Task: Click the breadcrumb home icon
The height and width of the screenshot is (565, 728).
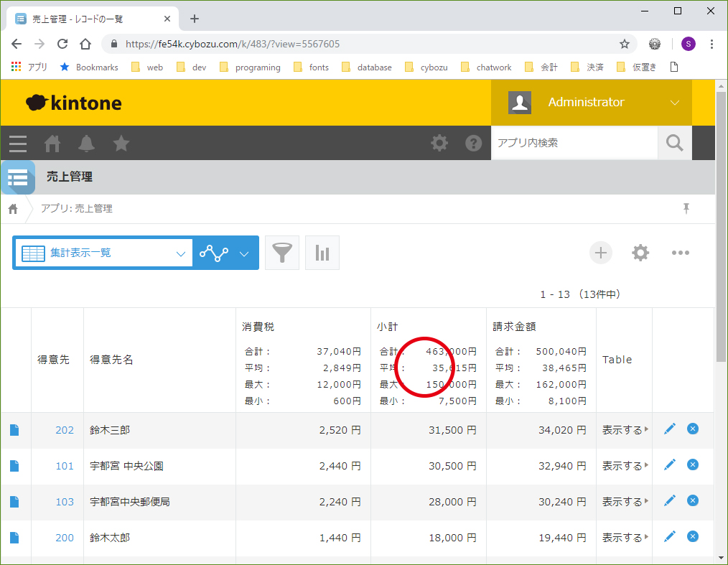Action: pos(13,209)
